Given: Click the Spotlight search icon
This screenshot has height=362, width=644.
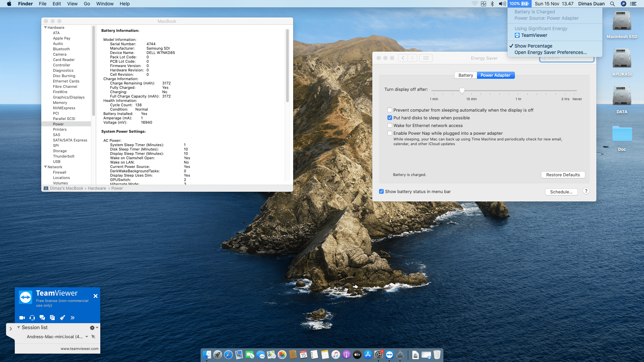Looking at the screenshot, I should [612, 4].
